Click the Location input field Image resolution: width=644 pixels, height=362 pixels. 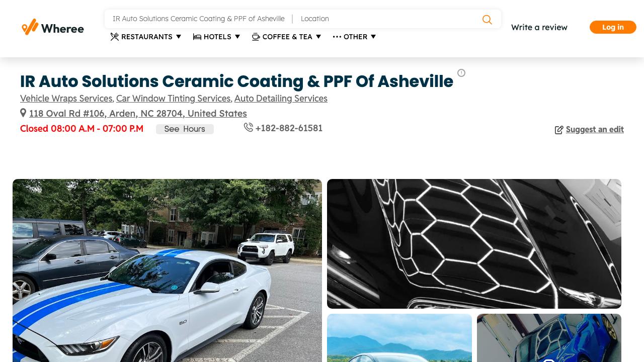[x=387, y=19]
